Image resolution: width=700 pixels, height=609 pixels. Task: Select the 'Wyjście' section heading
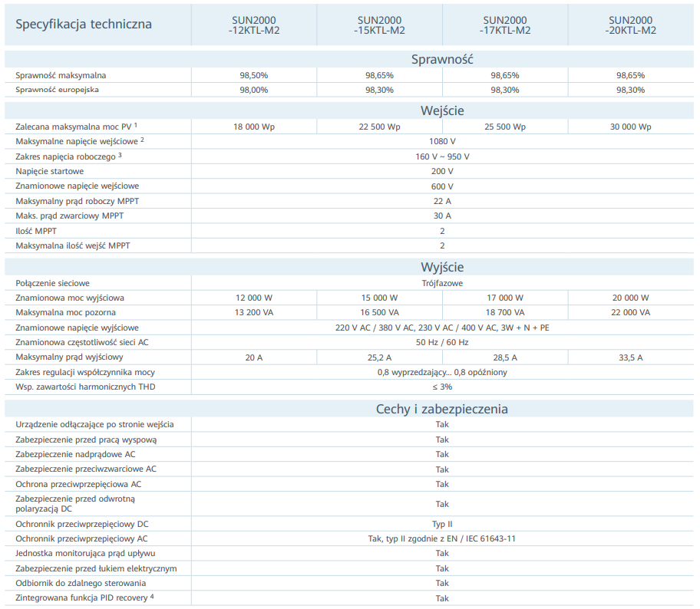point(442,267)
